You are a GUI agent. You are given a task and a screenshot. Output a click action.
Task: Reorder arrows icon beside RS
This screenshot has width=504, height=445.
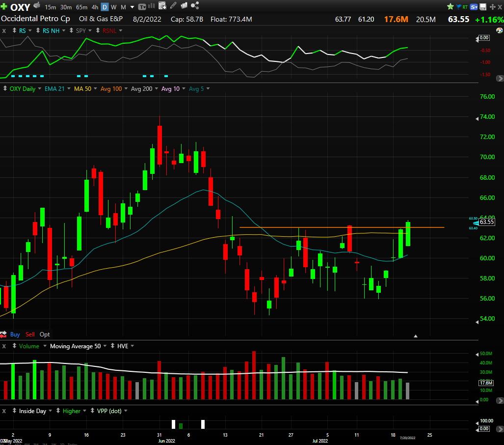coord(14,30)
